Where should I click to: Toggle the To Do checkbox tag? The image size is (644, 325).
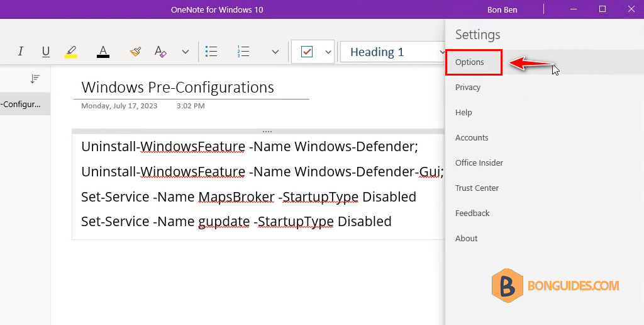(x=307, y=52)
